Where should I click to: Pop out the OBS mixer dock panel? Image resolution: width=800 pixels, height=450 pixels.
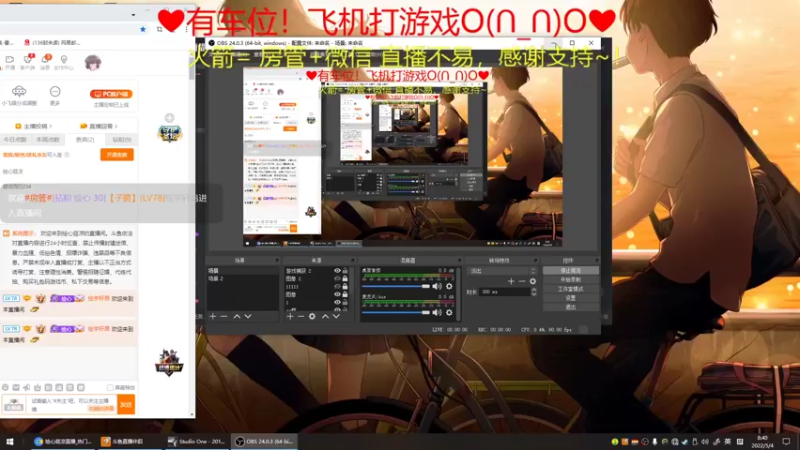point(459,260)
